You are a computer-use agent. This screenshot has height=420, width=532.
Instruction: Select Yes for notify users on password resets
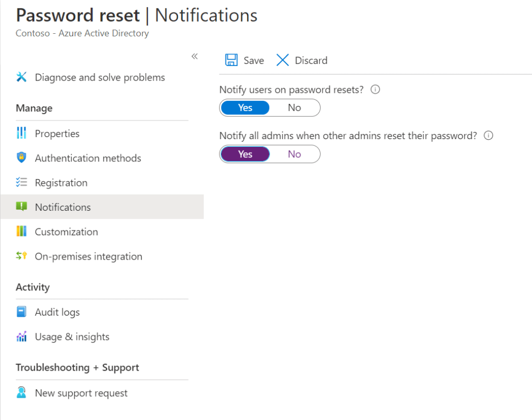tap(245, 107)
